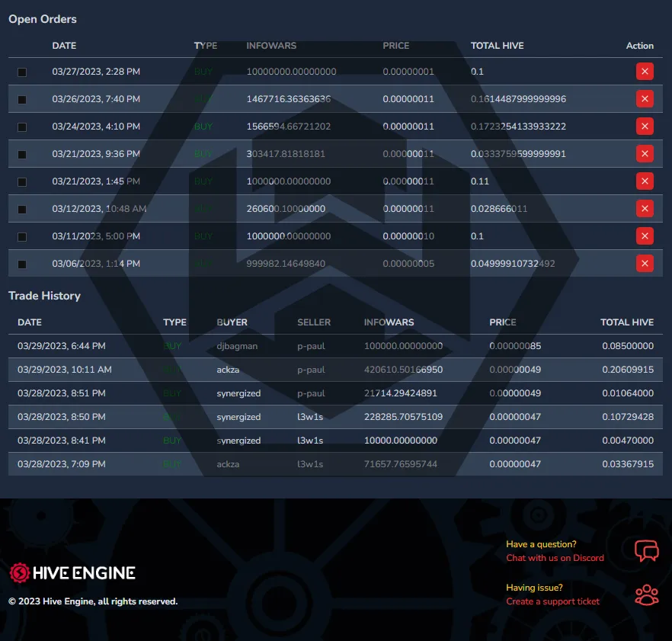Click the Trade History heading
Screen dimensions: 672x641
click(44, 296)
